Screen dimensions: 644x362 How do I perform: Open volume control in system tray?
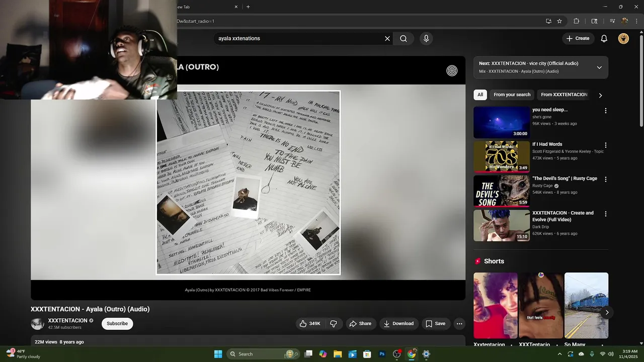611,354
